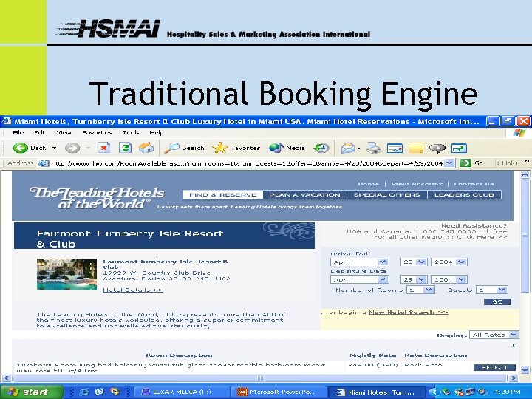
Task: Click the green Go arrow beside address bar
Action: [465, 163]
